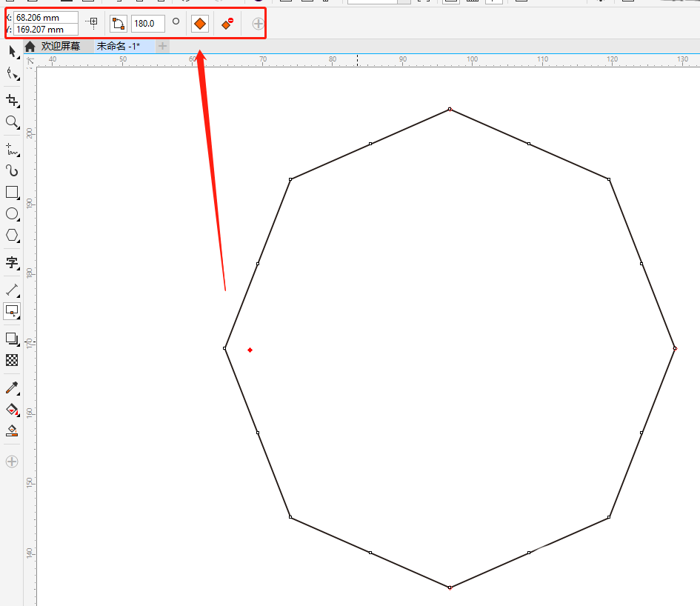Click the polygon's bottom vertex node
Viewport: 700px width, 606px height.
click(x=450, y=587)
